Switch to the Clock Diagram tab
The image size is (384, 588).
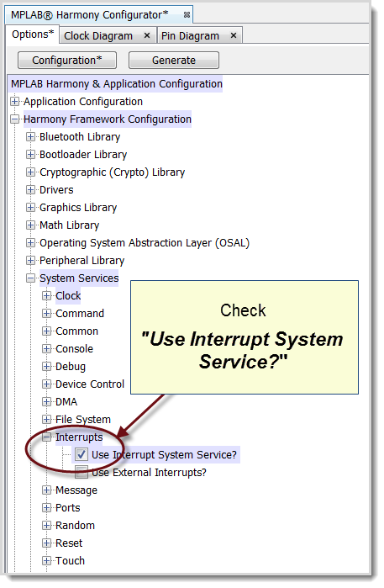point(98,36)
